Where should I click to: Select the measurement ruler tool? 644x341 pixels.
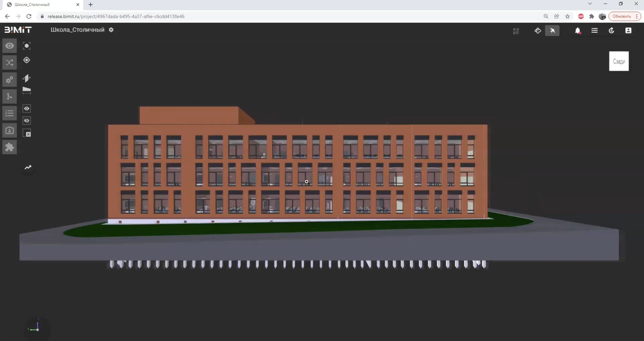coord(27,91)
